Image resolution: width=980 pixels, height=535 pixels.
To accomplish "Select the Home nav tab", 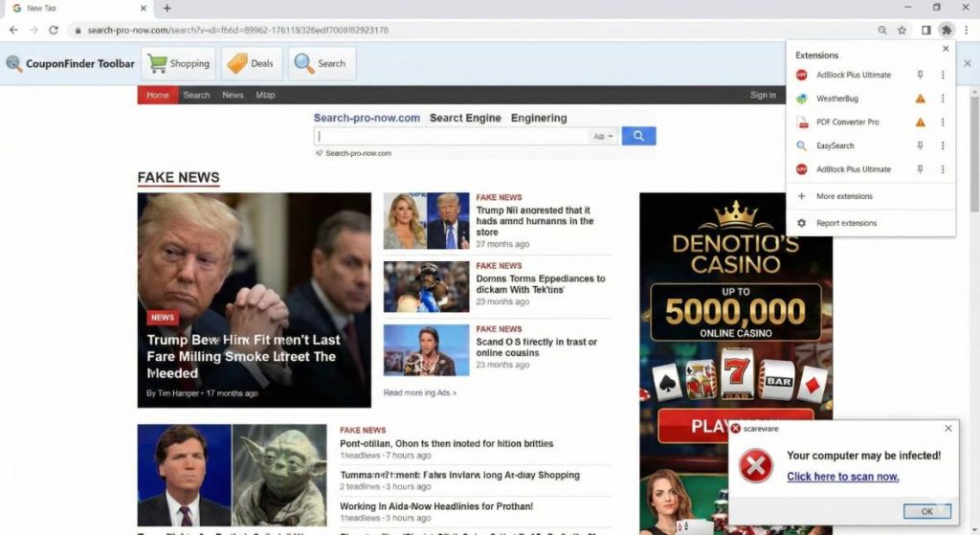I will coord(158,95).
